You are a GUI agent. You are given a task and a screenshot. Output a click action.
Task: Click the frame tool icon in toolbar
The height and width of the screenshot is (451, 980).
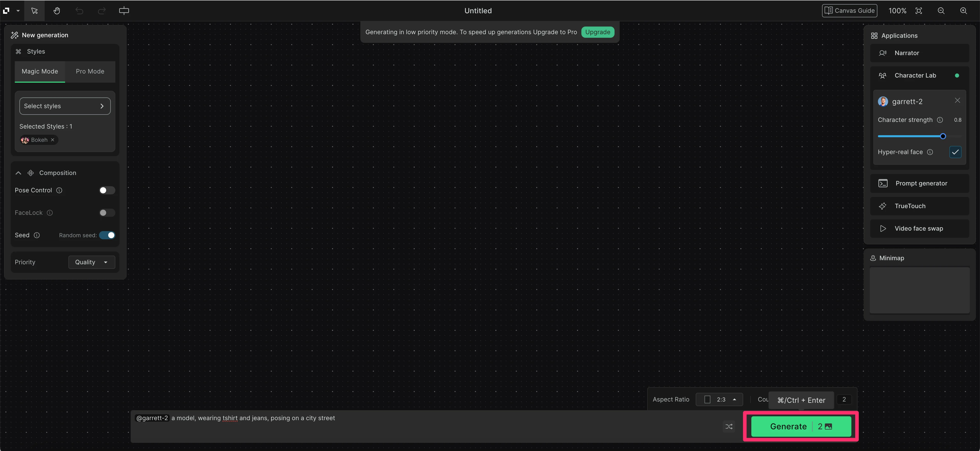[124, 11]
